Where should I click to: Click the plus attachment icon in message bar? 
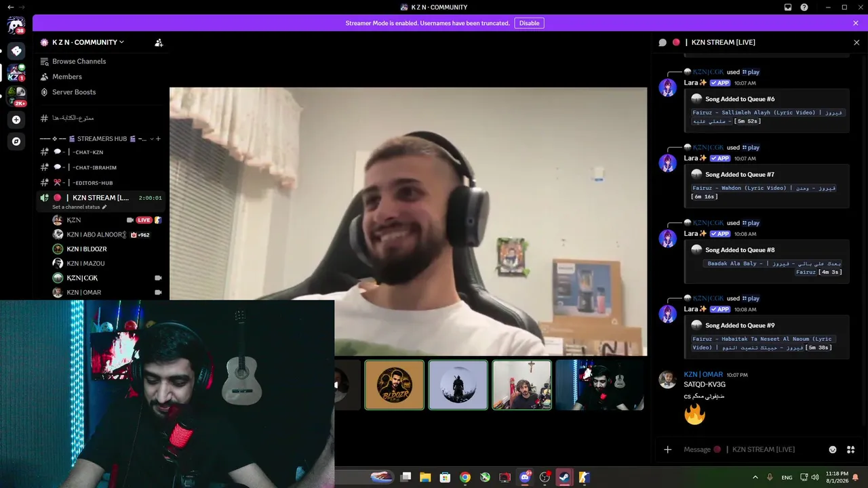click(667, 449)
